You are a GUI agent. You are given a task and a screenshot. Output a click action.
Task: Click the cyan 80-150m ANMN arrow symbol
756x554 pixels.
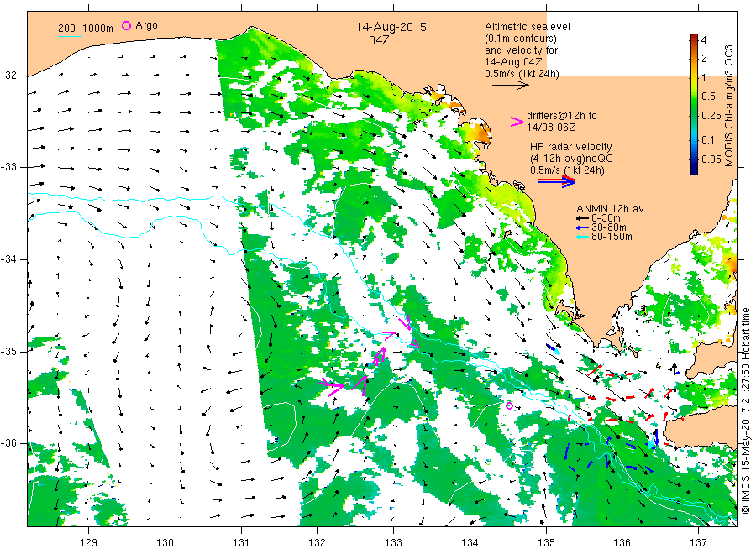[583, 237]
